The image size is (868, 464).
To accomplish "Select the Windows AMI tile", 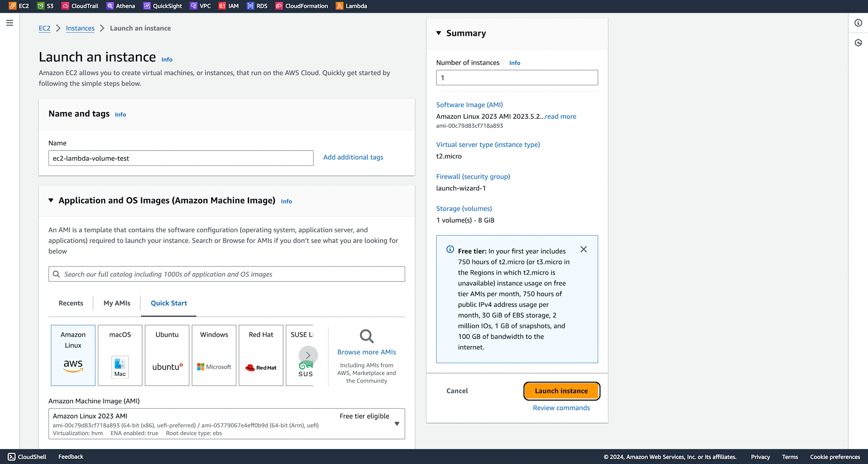I will coord(214,355).
